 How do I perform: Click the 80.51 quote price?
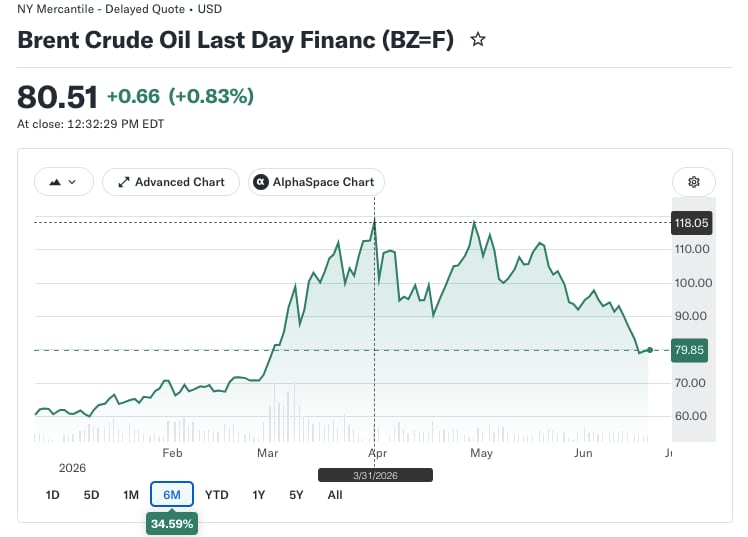pos(57,97)
